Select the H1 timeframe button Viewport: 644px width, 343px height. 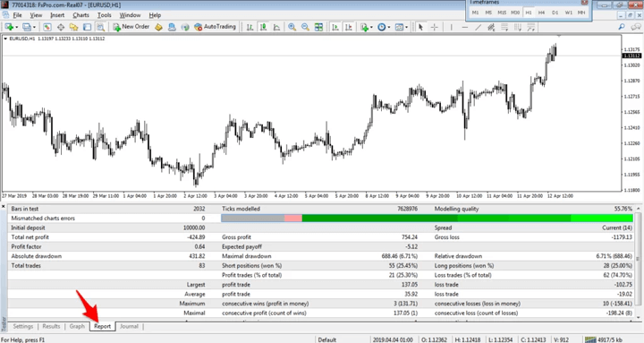click(529, 13)
